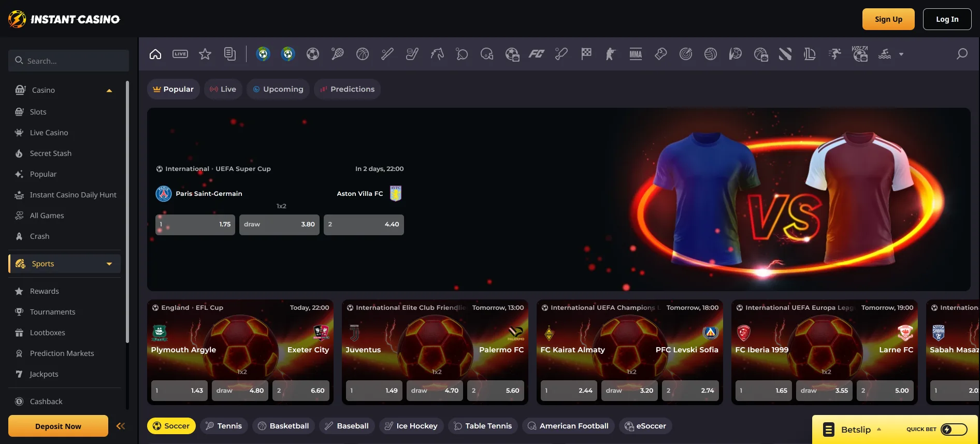Select the MMA sport icon

tap(636, 54)
